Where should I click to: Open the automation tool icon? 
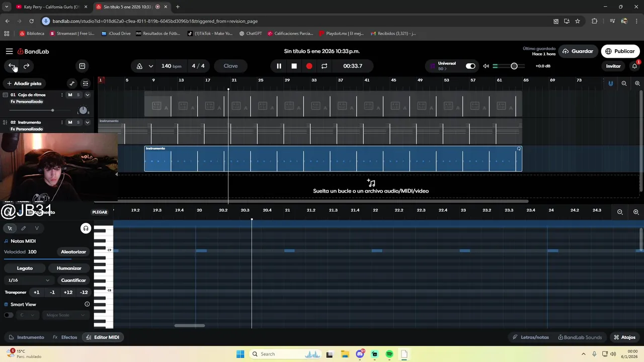pyautogui.click(x=72, y=83)
